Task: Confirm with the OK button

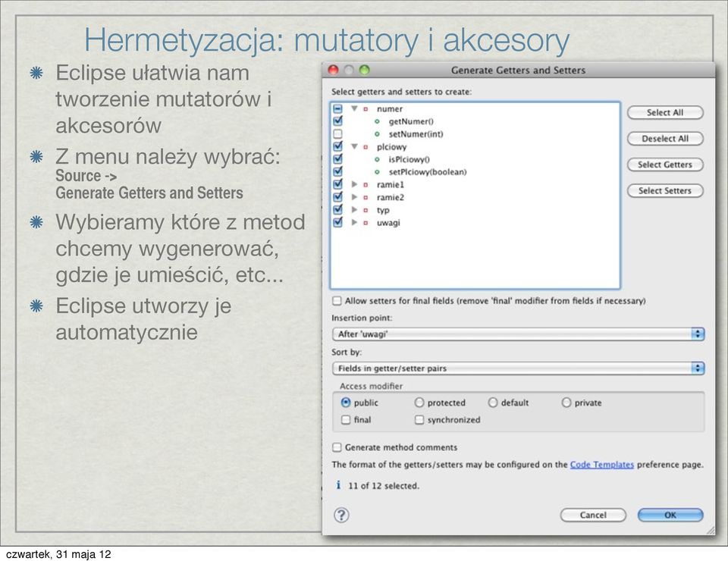Action: pyautogui.click(x=670, y=515)
